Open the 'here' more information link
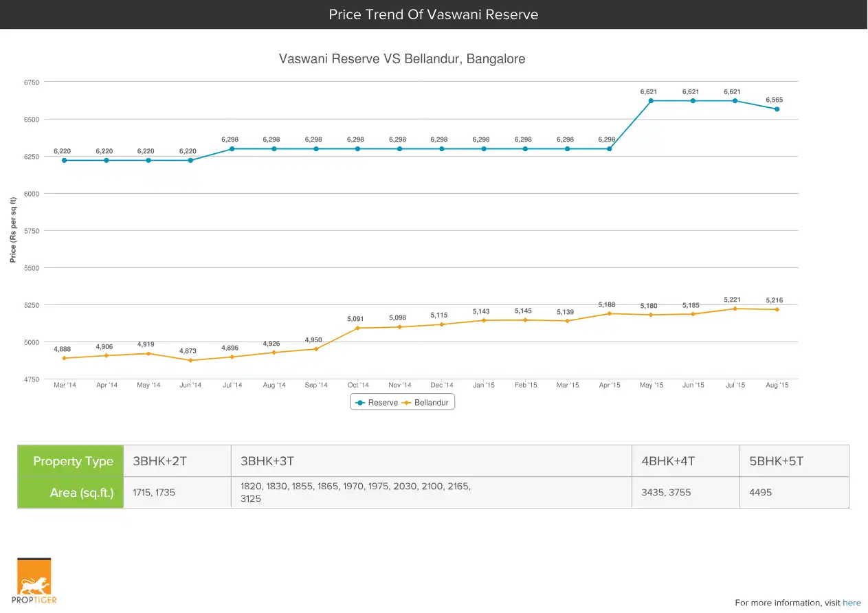The height and width of the screenshot is (613, 868). [x=852, y=603]
